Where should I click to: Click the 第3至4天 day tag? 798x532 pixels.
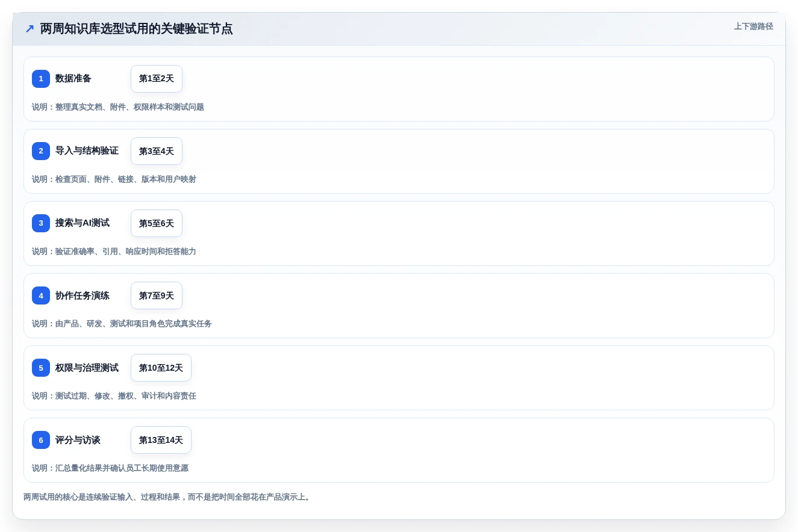pyautogui.click(x=157, y=151)
